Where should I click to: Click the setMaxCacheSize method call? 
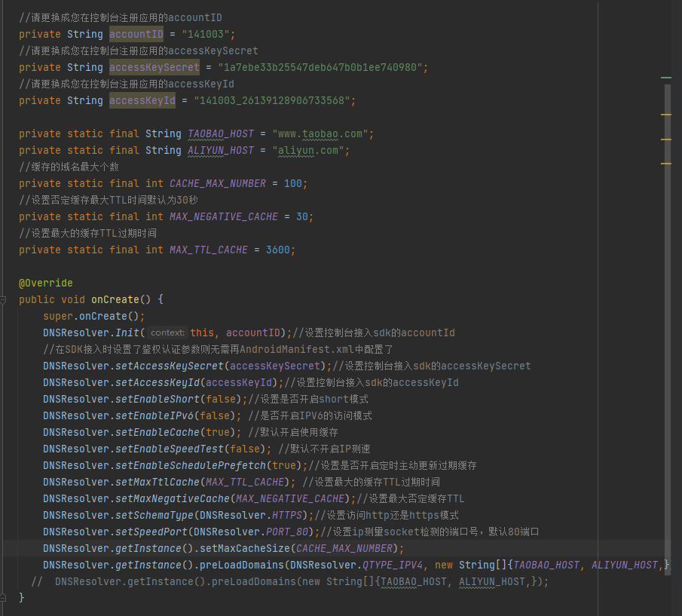245,548
